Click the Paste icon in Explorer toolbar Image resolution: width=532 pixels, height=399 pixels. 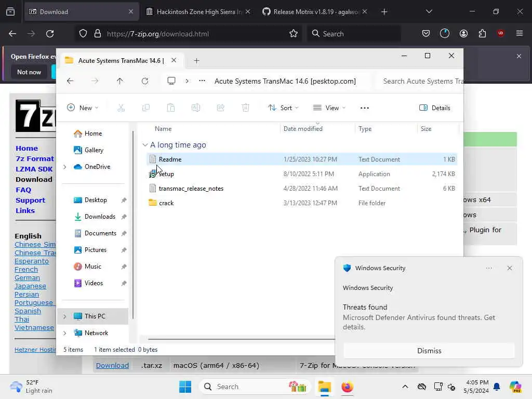(170, 108)
